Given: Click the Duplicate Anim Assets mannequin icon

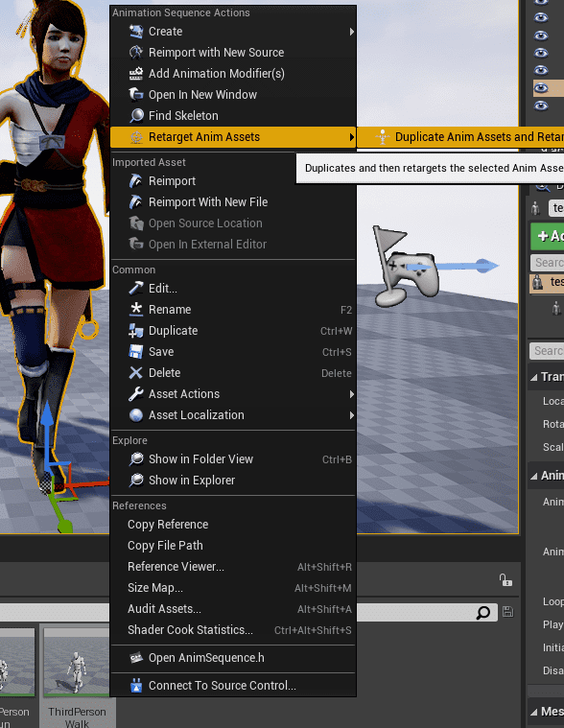Looking at the screenshot, I should [383, 137].
